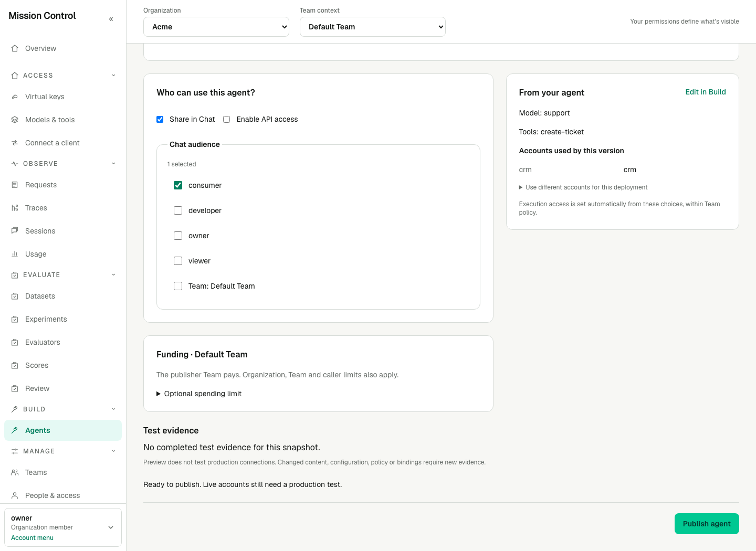
Task: Click the Overview home icon
Action: [x=15, y=48]
